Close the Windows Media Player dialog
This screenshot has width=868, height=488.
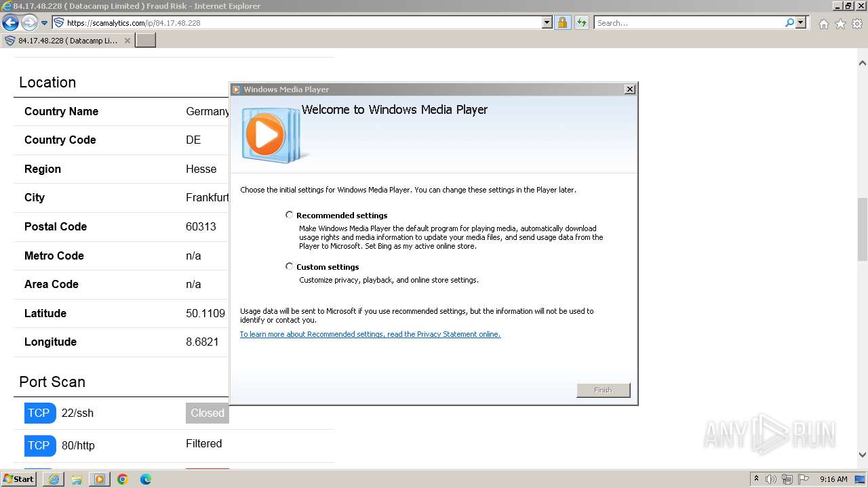point(629,89)
